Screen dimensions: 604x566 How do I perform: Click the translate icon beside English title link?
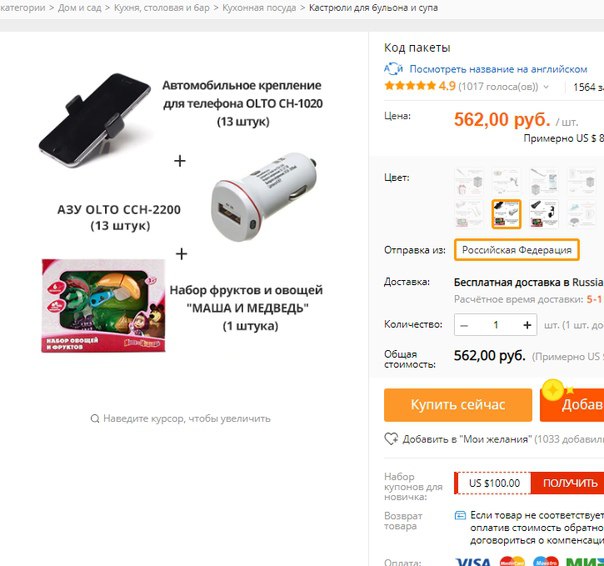[x=393, y=69]
